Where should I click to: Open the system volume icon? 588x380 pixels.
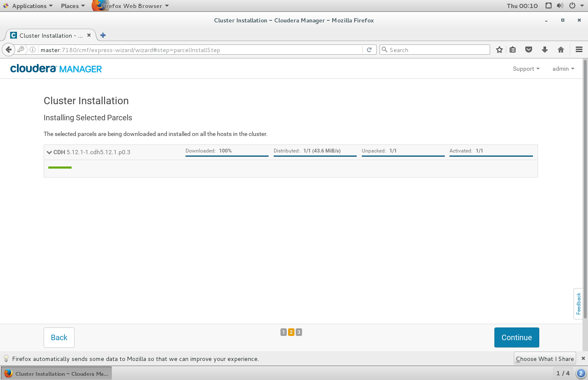click(560, 6)
